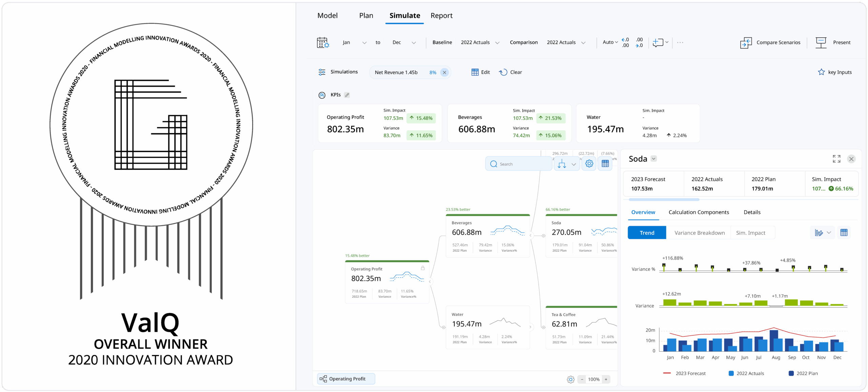Click the zoom settings gear icon
The height and width of the screenshot is (392, 868).
click(x=571, y=379)
